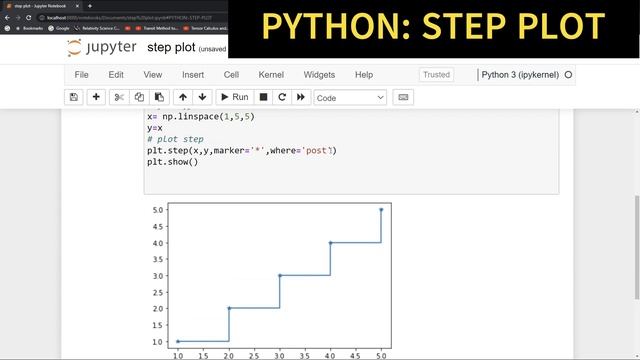The width and height of the screenshot is (640, 360).
Task: Open the Cell menu
Action: tap(231, 75)
